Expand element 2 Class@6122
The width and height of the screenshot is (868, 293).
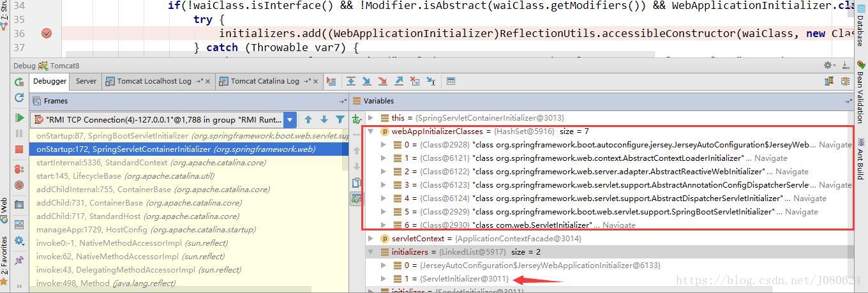coord(383,171)
